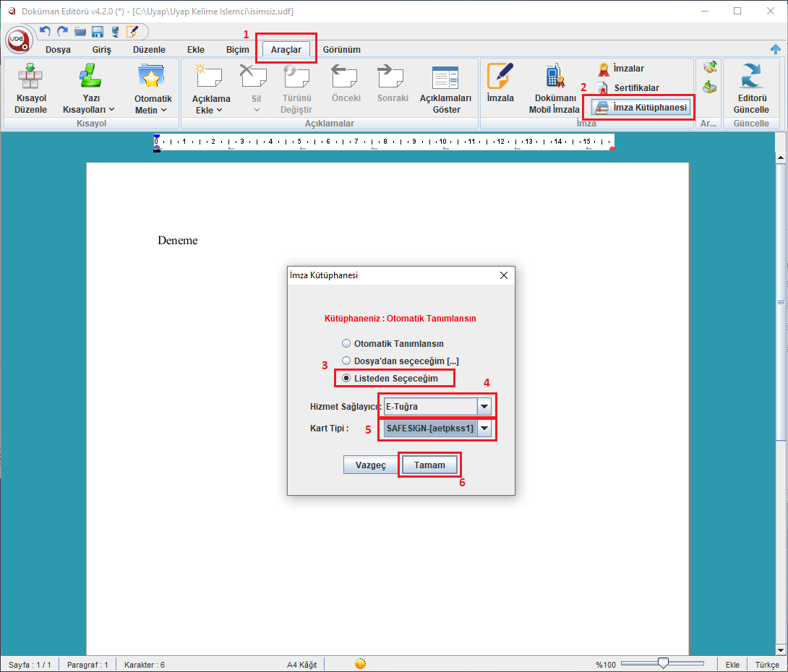This screenshot has width=788, height=672.
Task: Select the Otomatik Tanımlansın radio option
Action: point(347,343)
